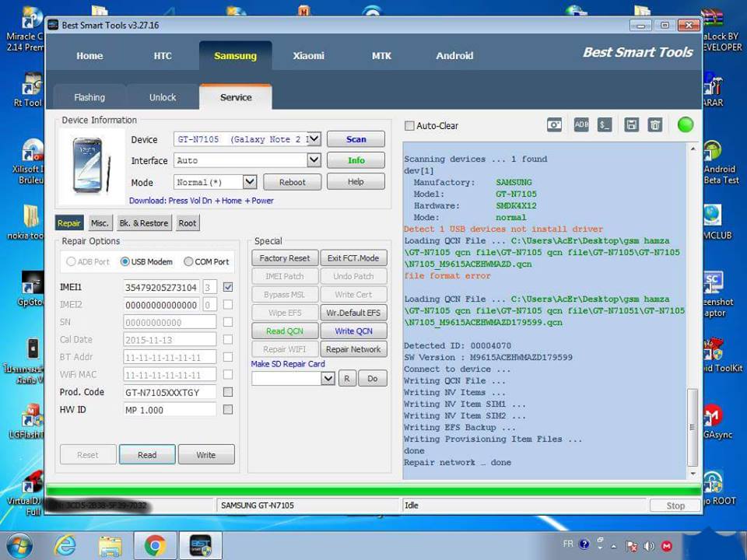Screen dimensions: 747x560
Task: Switch to the Android tab
Action: click(454, 56)
